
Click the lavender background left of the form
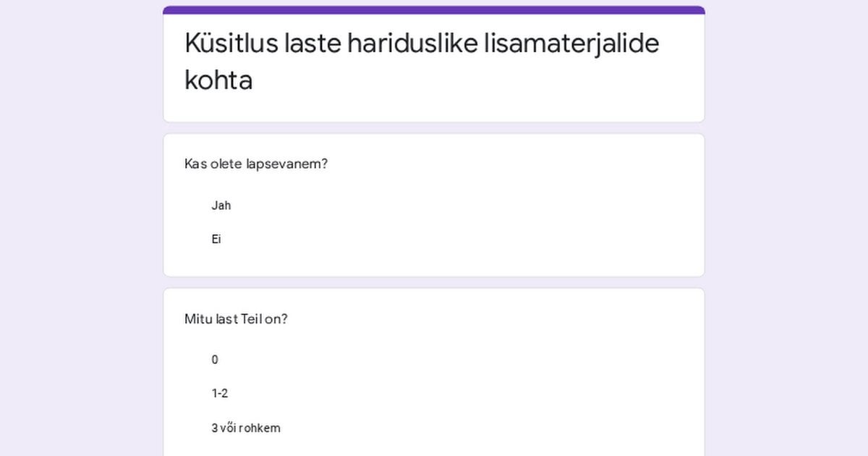[81, 228]
